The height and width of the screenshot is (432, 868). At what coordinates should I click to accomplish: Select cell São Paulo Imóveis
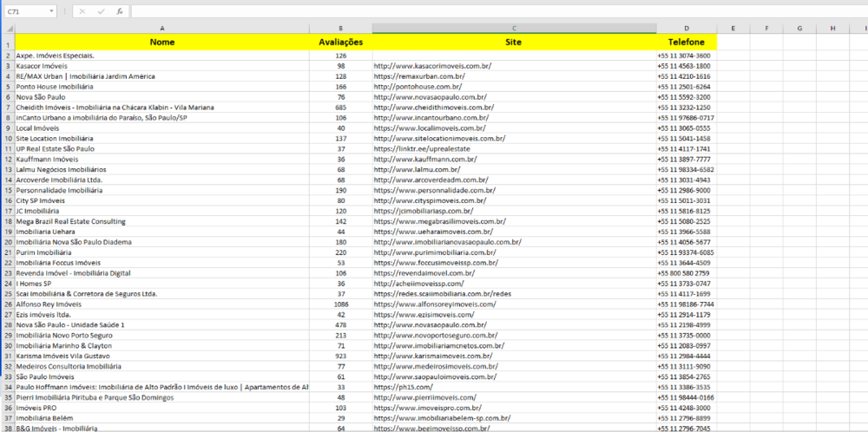tap(161, 376)
